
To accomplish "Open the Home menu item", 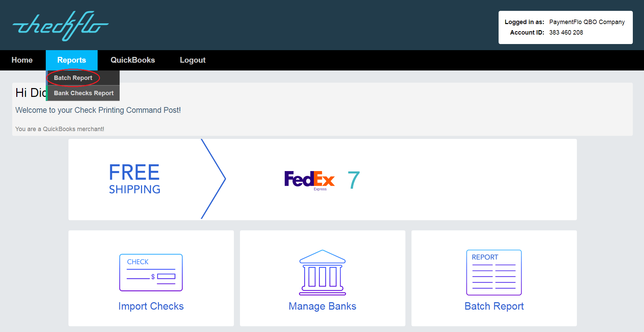I will click(22, 60).
